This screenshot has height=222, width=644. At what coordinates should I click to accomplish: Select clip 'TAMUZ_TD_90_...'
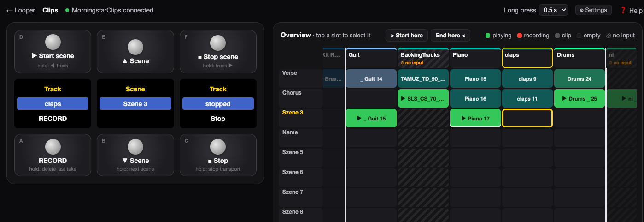tap(423, 78)
